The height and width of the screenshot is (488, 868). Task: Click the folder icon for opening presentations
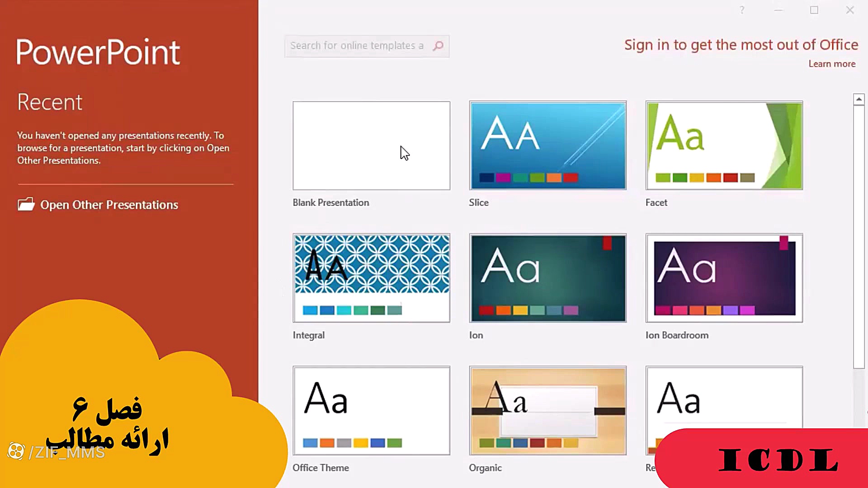click(x=26, y=205)
